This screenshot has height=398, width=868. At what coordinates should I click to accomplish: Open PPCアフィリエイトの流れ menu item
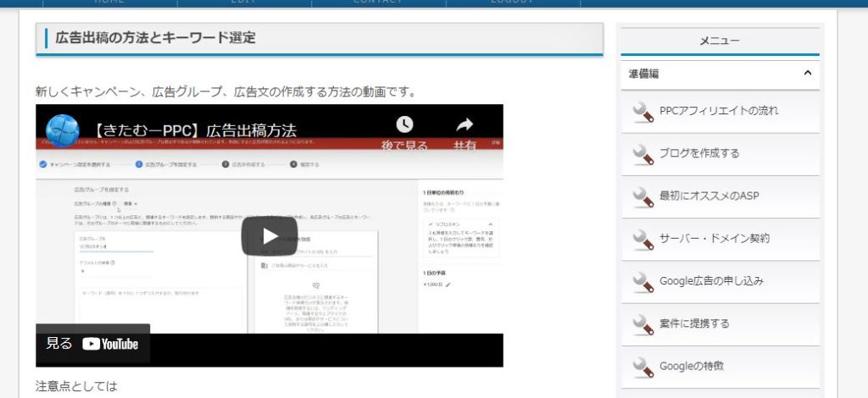718,110
